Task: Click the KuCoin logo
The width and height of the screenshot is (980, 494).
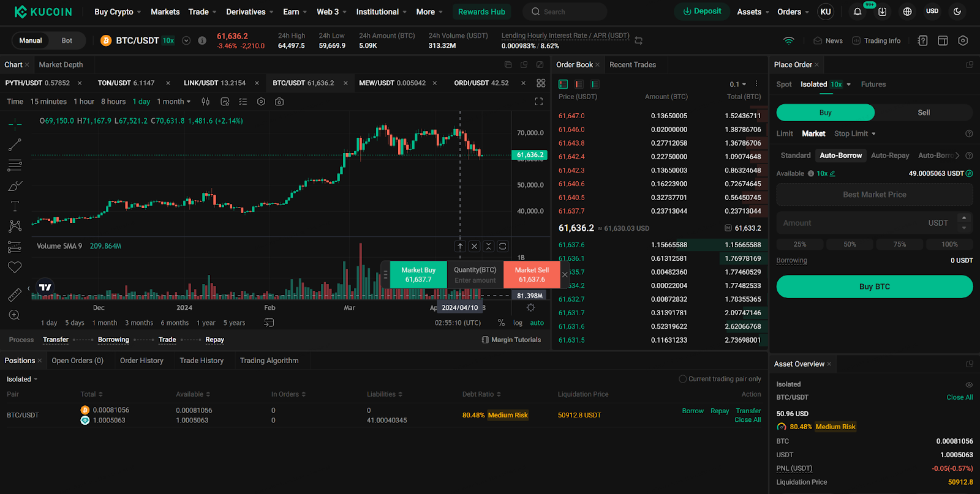Action: coord(43,12)
